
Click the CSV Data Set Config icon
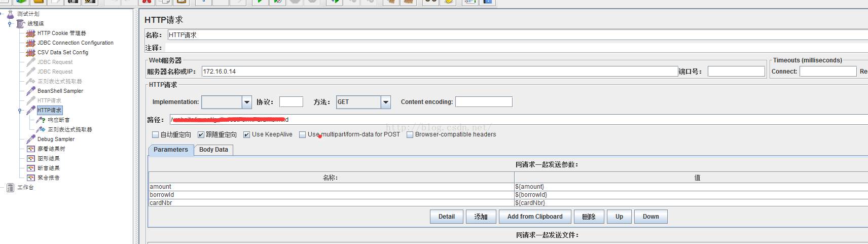coord(31,52)
